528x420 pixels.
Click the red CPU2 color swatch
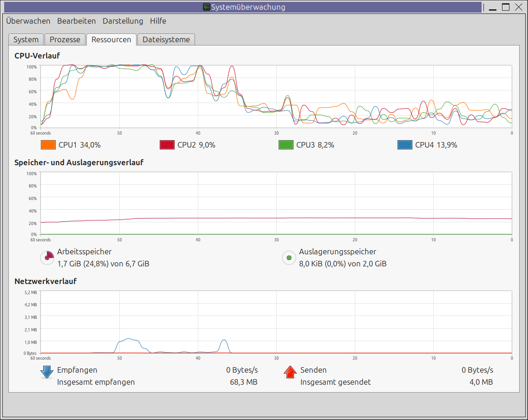tap(167, 145)
